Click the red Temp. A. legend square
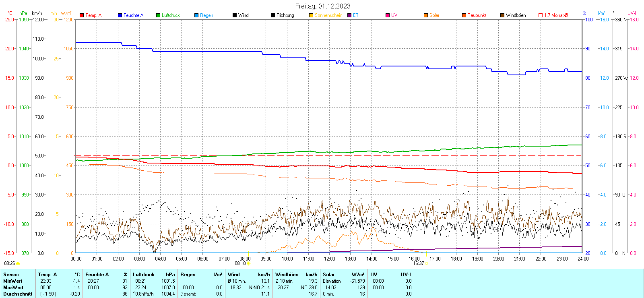The height and width of the screenshot is (298, 644). click(82, 15)
